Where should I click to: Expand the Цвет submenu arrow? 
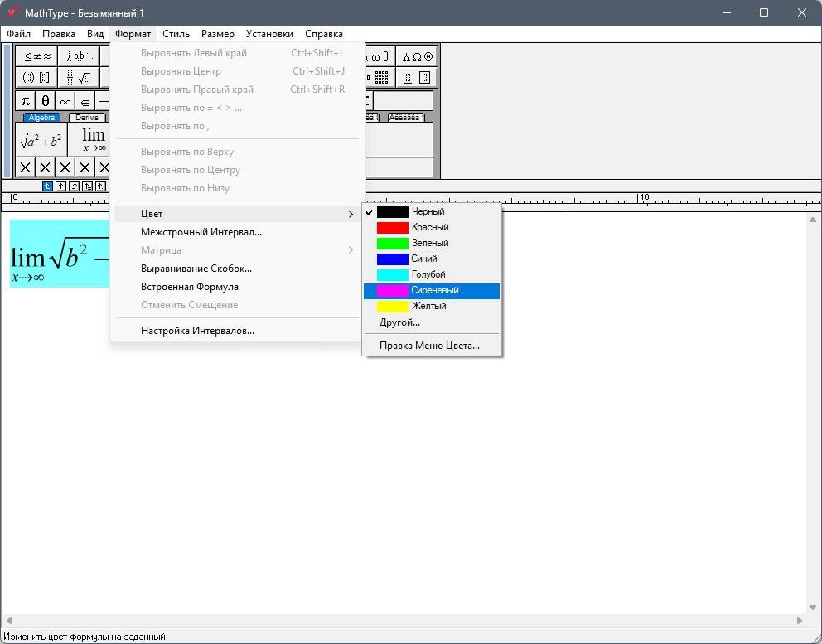(351, 214)
